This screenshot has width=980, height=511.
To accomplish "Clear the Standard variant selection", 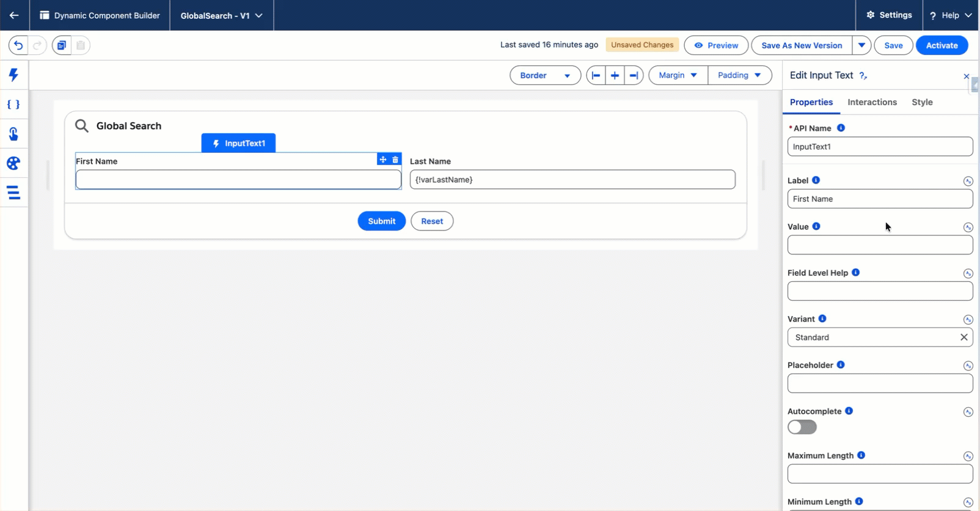I will tap(964, 337).
